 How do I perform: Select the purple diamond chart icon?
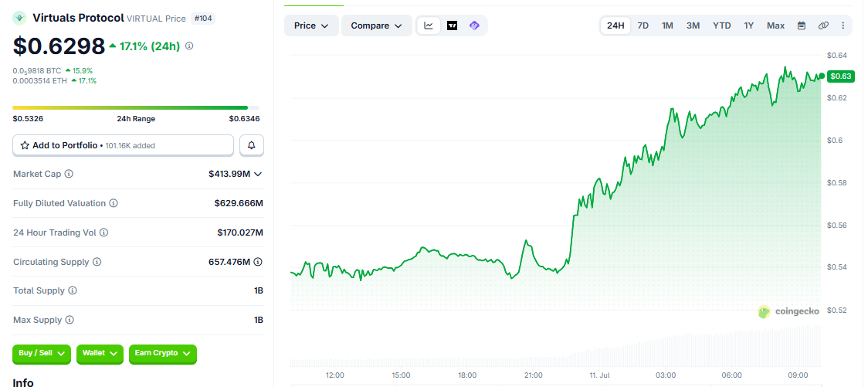tap(474, 25)
